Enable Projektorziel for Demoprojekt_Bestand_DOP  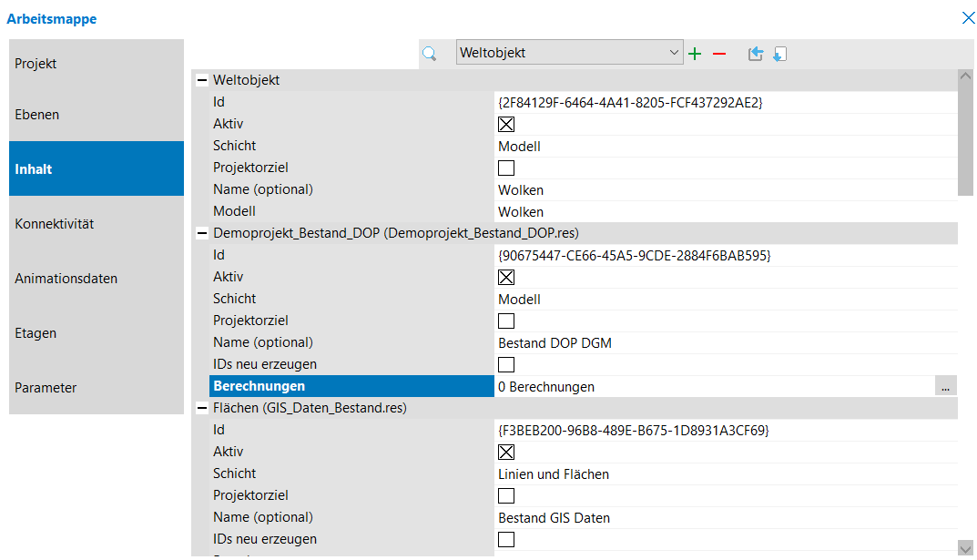[506, 321]
